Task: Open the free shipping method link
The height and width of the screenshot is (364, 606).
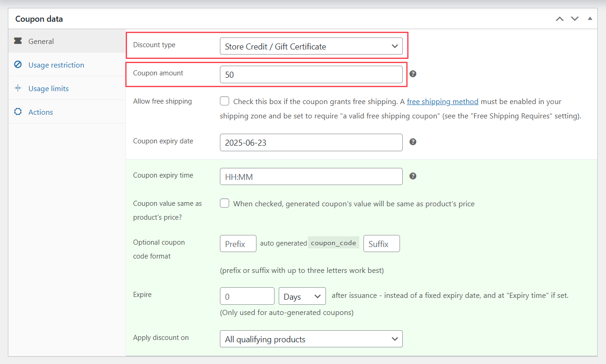Action: click(x=442, y=102)
